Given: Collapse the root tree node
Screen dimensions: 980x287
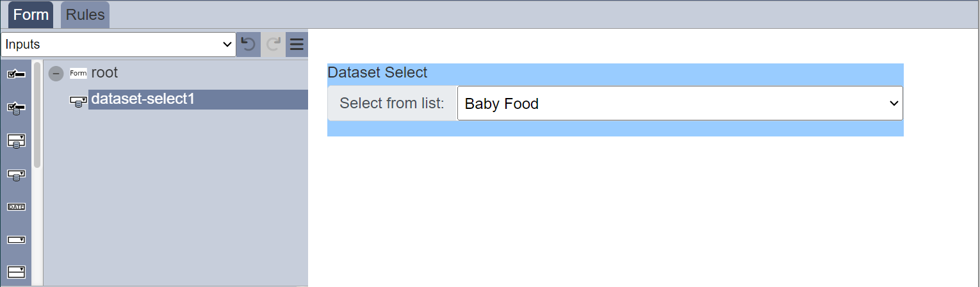Looking at the screenshot, I should (56, 73).
